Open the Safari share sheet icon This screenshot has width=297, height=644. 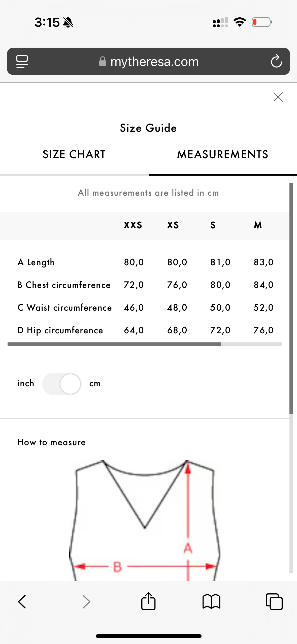pos(148,601)
